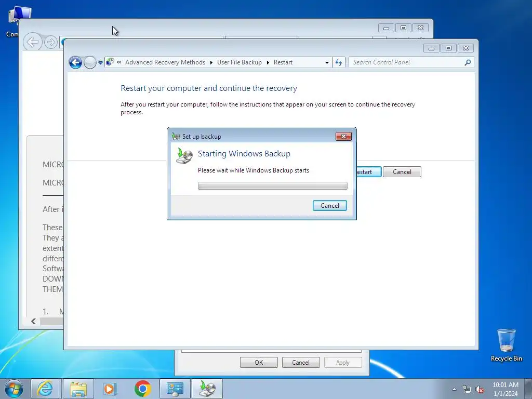This screenshot has height=399, width=532.
Task: Go forward in the rear window
Action: point(51,42)
